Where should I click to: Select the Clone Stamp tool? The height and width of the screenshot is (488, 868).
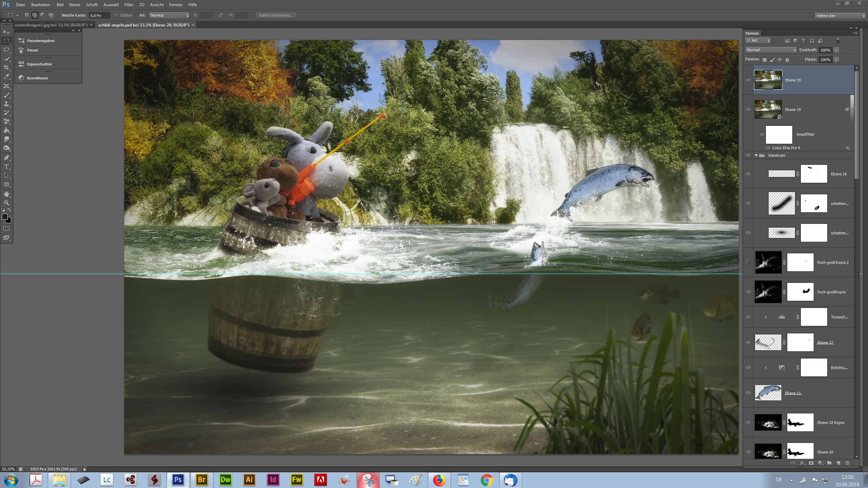6,104
